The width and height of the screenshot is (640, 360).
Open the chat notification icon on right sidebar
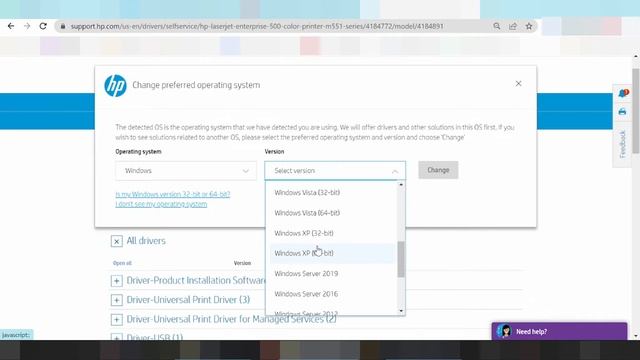(623, 93)
